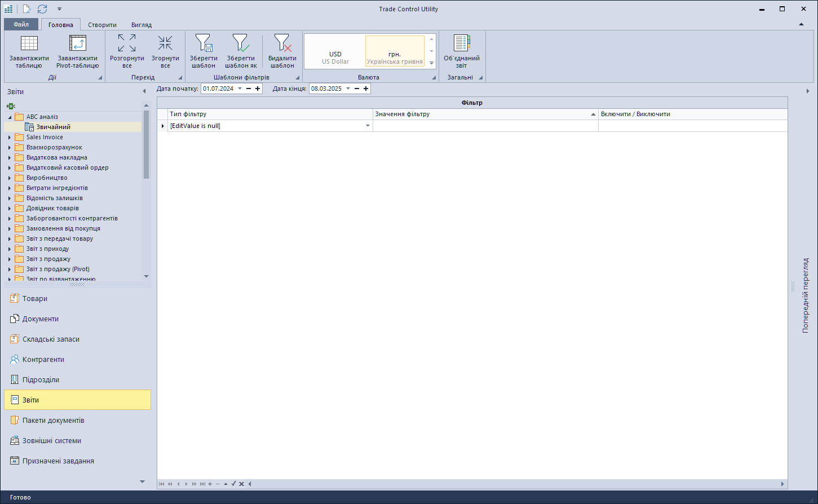
Task: Select the Заборгованості контрагентів folder
Action: point(72,218)
